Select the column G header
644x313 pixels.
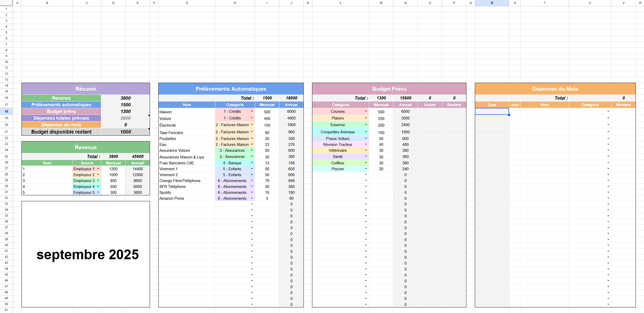187,3
